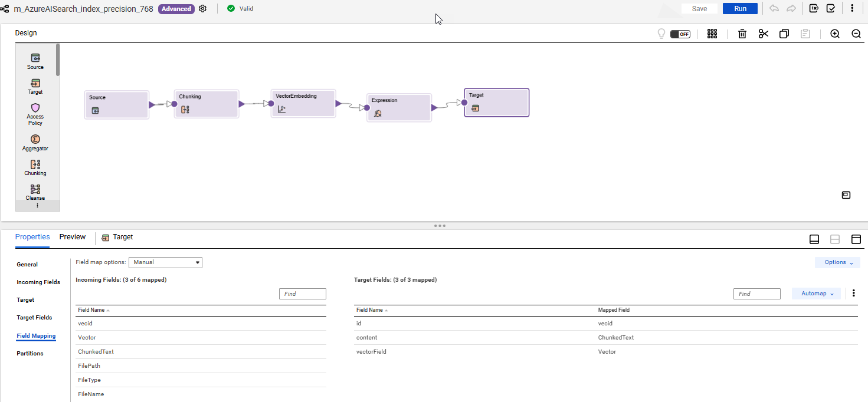Click the Advanced mode badge
This screenshot has width=868, height=402.
coord(176,9)
